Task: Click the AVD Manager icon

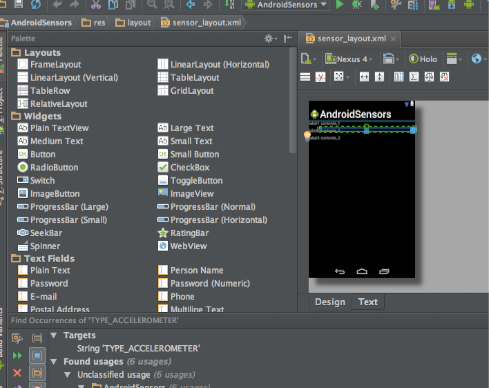Action: click(x=434, y=5)
